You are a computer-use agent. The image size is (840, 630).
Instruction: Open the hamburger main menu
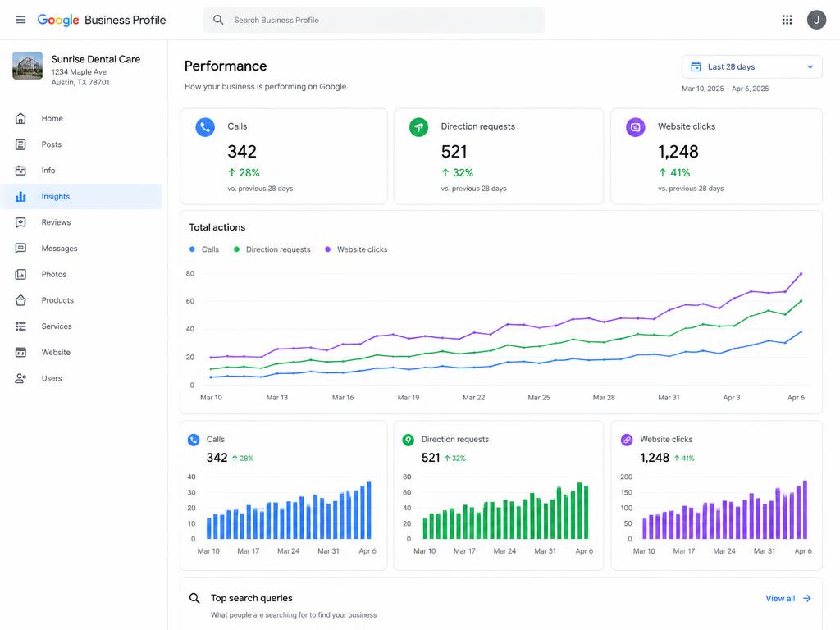tap(21, 20)
